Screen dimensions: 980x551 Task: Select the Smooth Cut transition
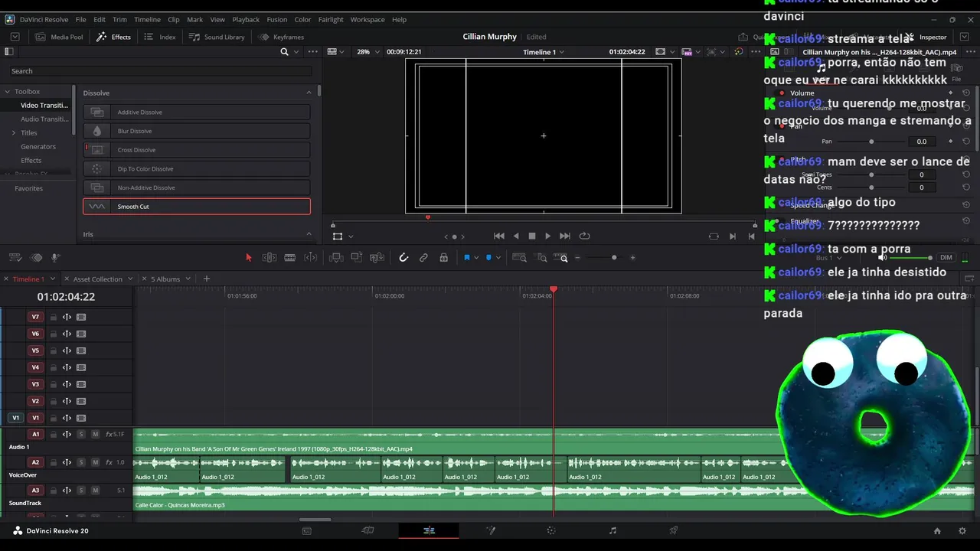point(197,207)
